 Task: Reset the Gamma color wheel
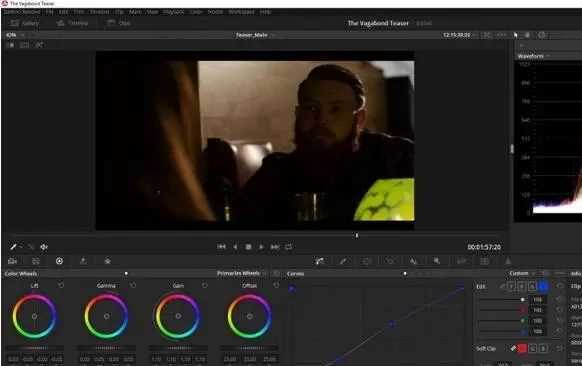[x=133, y=285]
